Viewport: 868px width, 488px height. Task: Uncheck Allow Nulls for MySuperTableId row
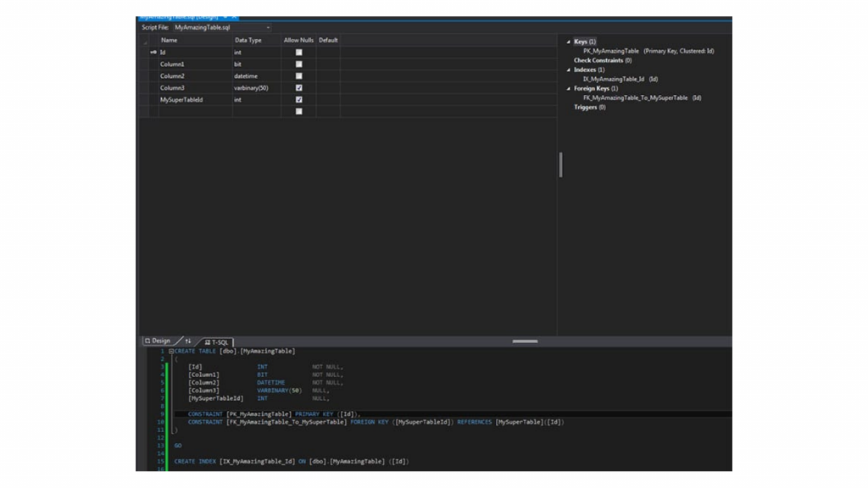(x=299, y=100)
